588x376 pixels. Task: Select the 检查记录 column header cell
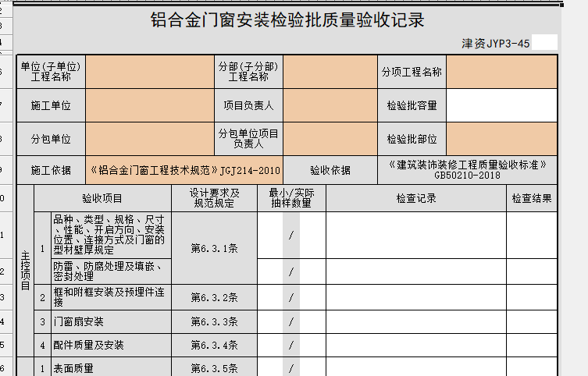(415, 199)
